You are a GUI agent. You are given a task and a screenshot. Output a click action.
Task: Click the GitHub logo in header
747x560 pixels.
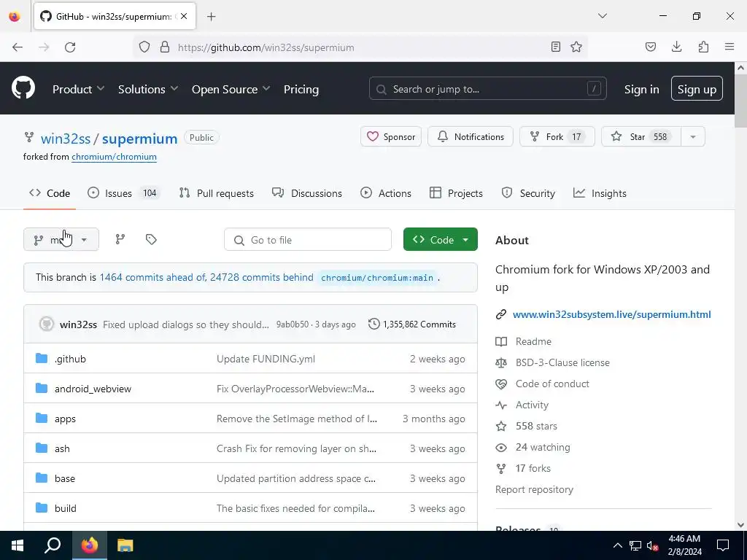(x=23, y=88)
